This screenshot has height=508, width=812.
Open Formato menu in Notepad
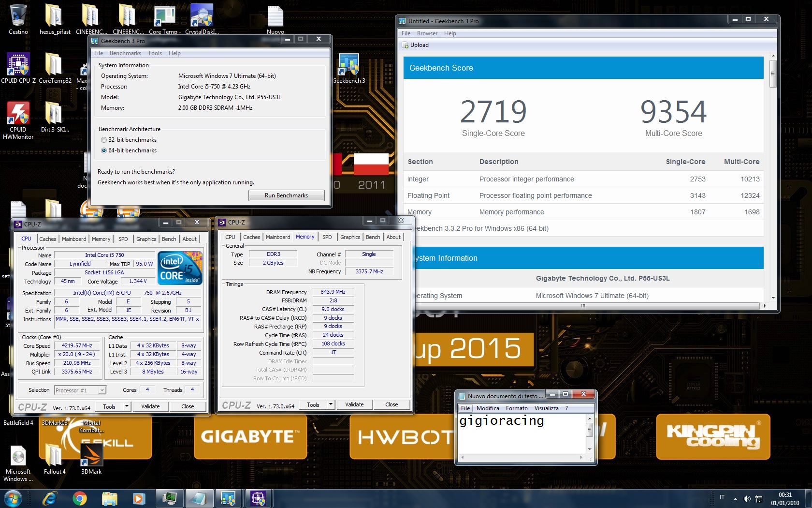[x=517, y=408]
